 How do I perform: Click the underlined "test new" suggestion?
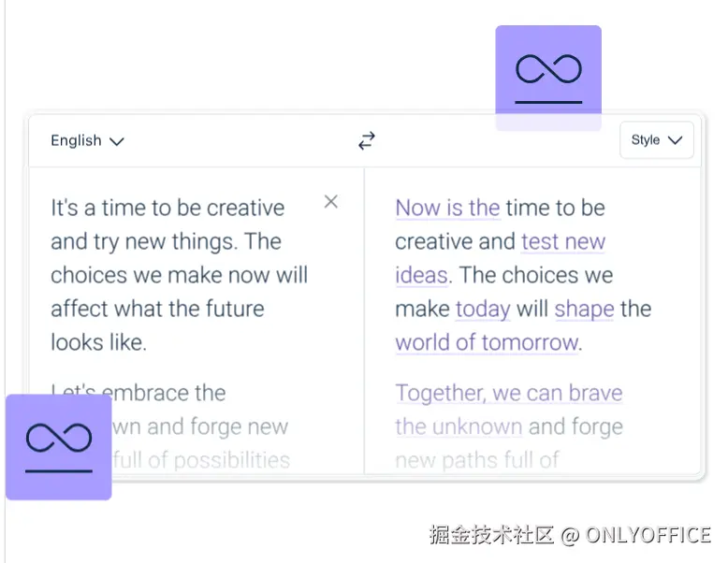point(563,242)
